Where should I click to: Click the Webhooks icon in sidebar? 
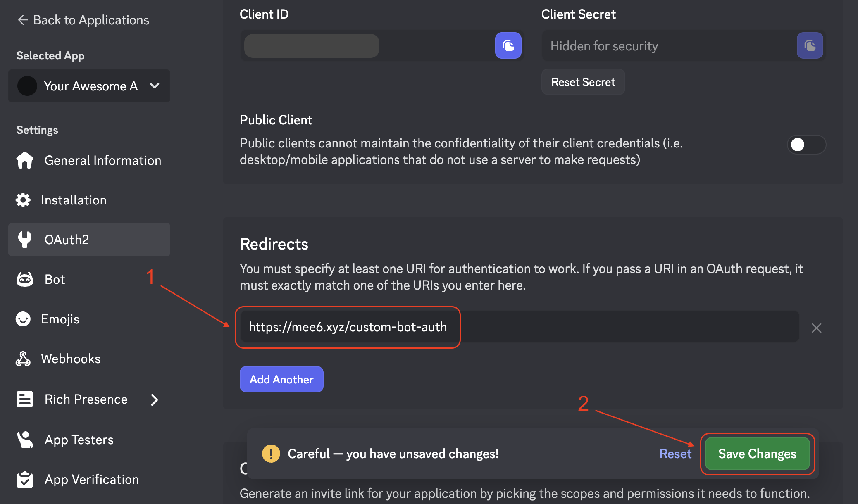click(23, 359)
